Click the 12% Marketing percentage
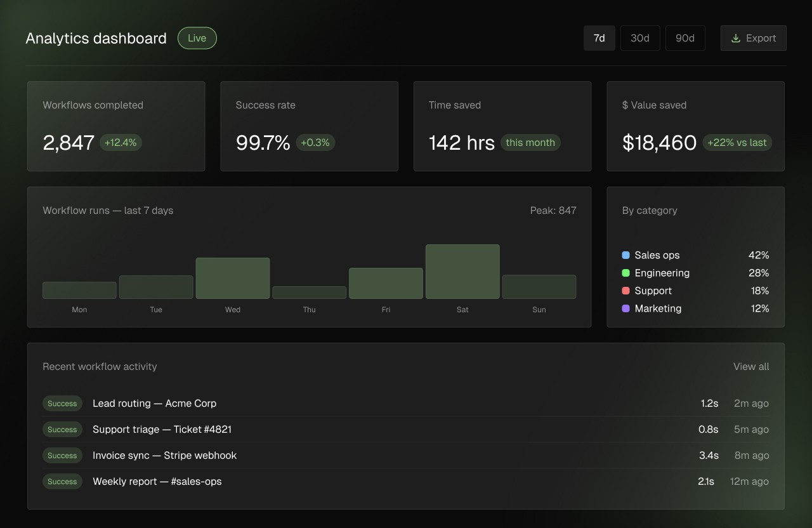 pyautogui.click(x=760, y=308)
